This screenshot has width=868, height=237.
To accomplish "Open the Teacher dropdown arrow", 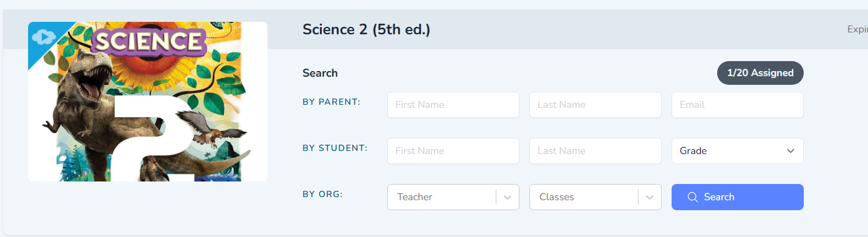I will pyautogui.click(x=508, y=197).
